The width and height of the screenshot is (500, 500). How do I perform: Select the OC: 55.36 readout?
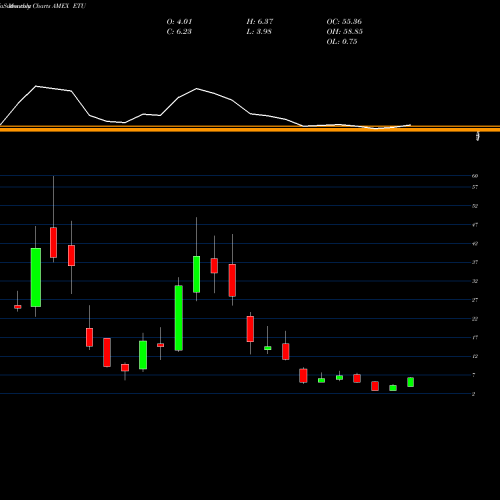tap(344, 22)
